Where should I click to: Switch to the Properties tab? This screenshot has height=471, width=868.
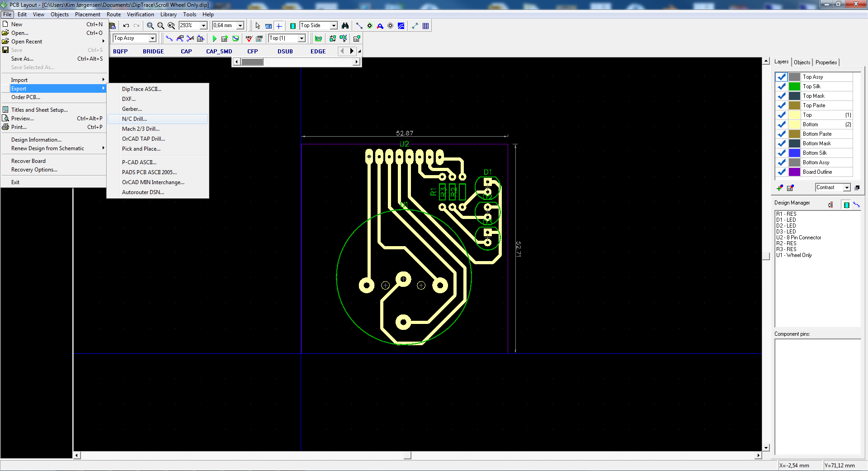pos(826,62)
